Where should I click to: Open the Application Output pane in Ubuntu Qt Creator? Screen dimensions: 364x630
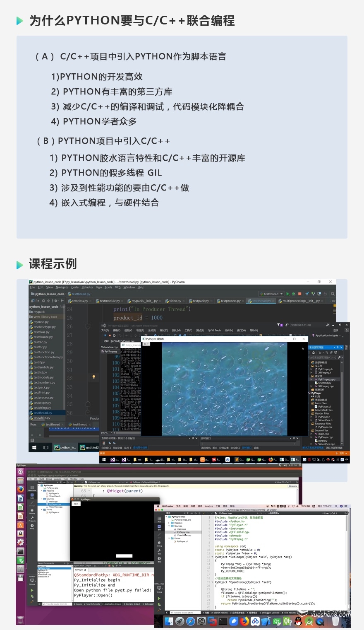coord(113,604)
